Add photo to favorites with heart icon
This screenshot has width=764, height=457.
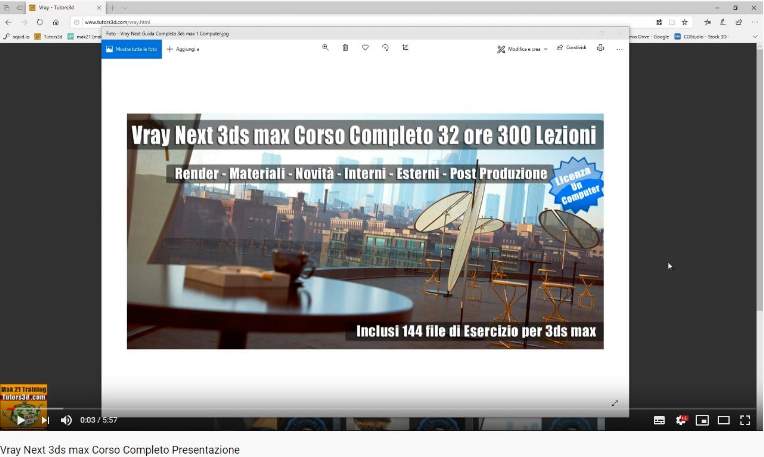point(365,48)
